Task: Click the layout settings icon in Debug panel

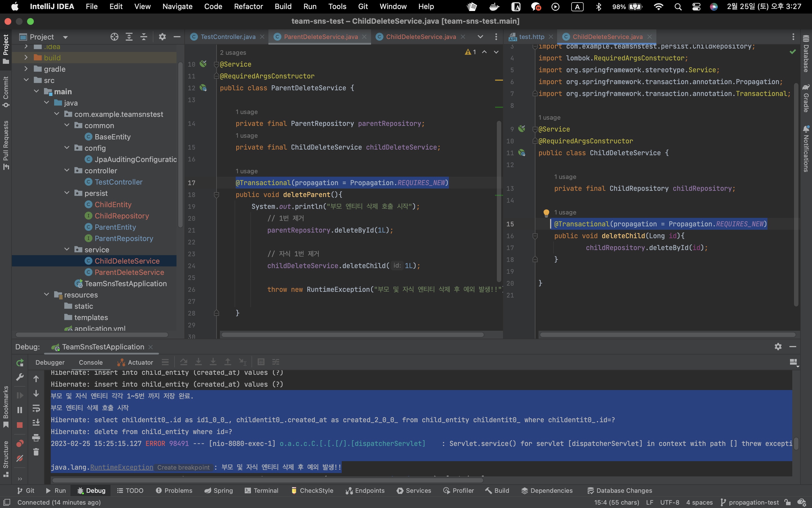Action: [794, 362]
